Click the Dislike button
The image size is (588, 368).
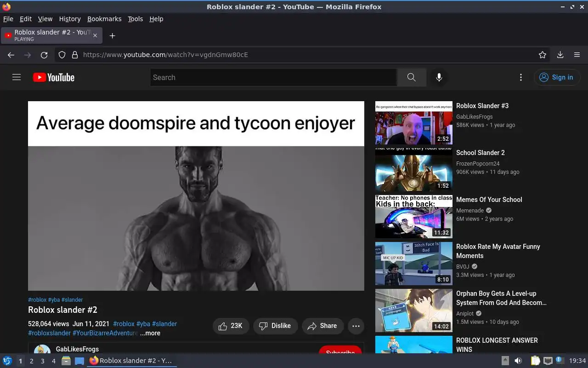275,326
